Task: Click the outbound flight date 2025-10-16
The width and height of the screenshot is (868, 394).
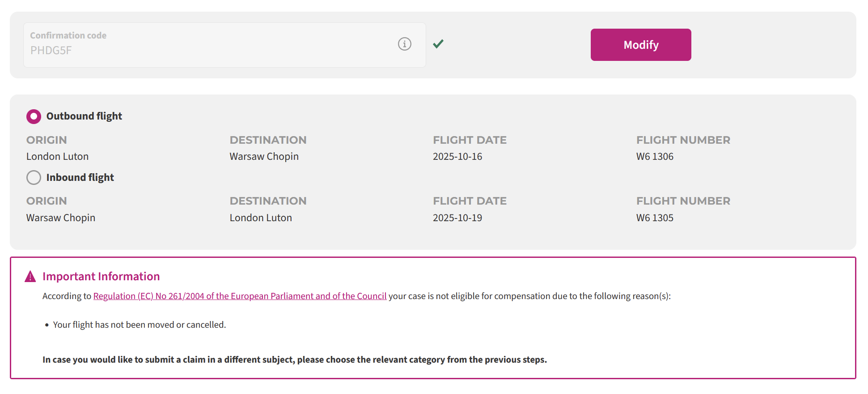Action: (457, 157)
